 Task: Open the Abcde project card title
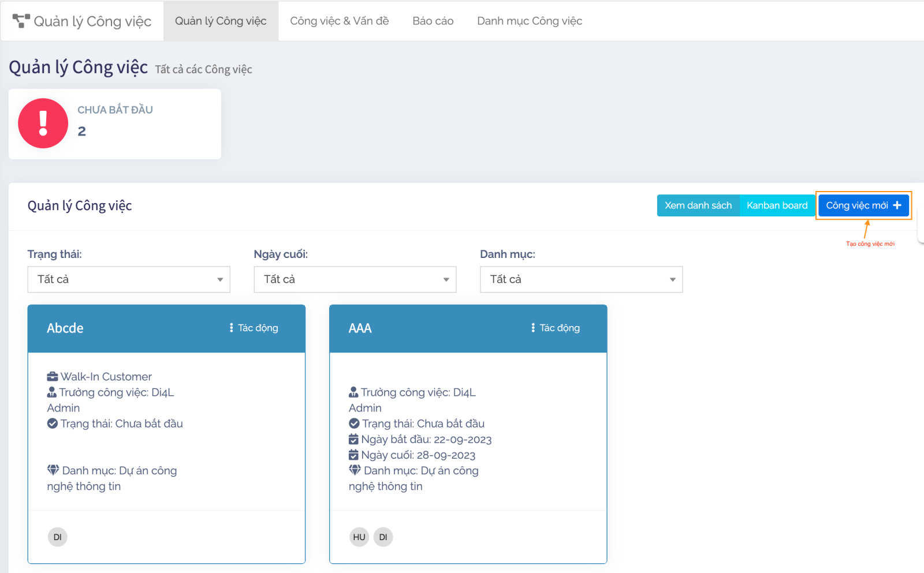click(65, 328)
